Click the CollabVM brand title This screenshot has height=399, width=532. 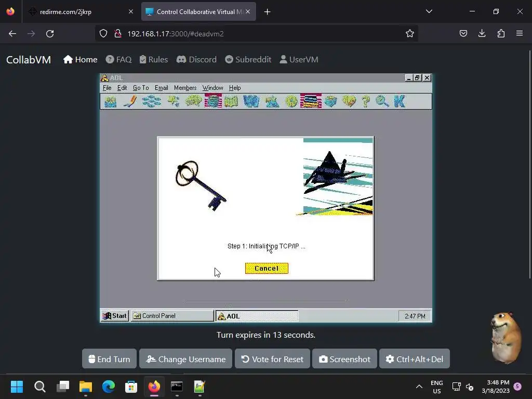pyautogui.click(x=29, y=60)
